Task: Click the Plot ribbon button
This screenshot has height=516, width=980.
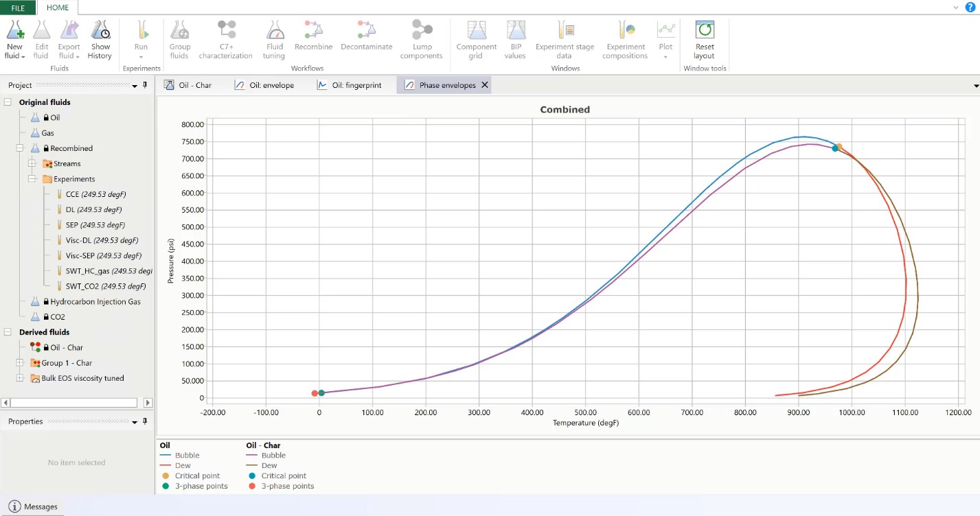Action: tap(665, 40)
